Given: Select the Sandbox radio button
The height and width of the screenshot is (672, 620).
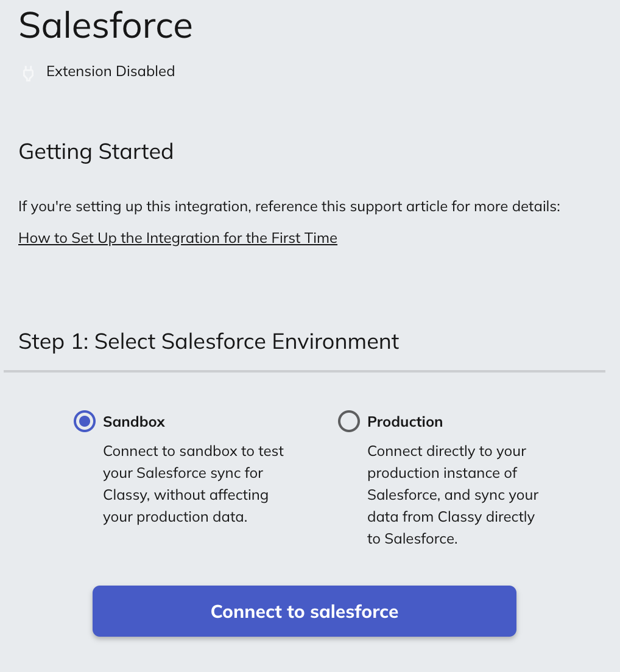Looking at the screenshot, I should (84, 421).
